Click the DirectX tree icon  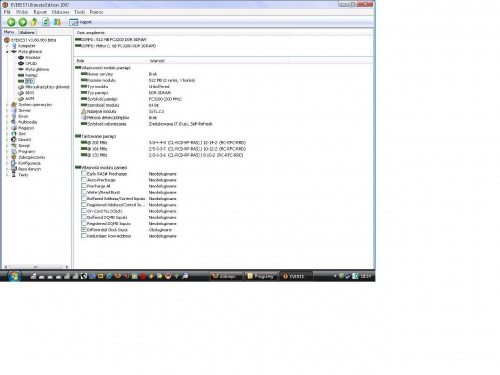coord(14,140)
